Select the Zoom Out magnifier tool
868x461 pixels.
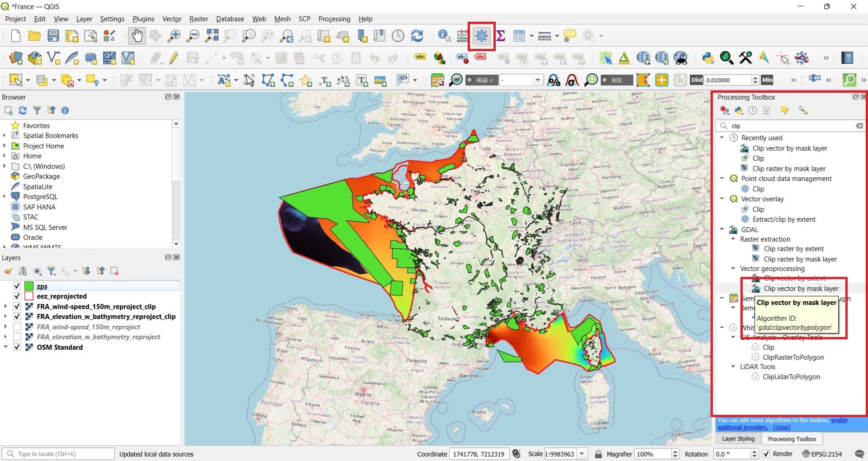tap(193, 36)
